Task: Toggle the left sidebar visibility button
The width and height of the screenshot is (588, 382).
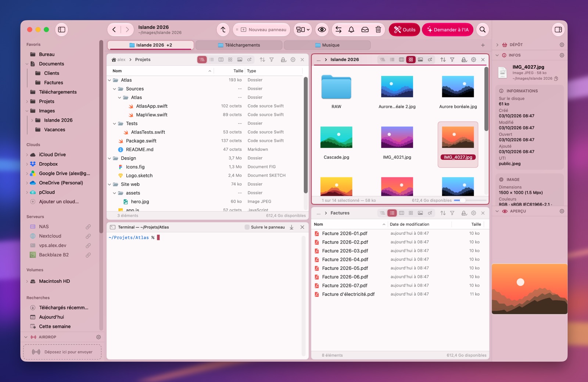Action: 62,30
